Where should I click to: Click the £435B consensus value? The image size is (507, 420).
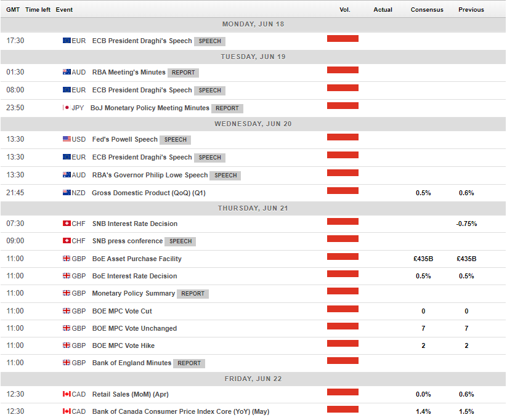click(423, 259)
